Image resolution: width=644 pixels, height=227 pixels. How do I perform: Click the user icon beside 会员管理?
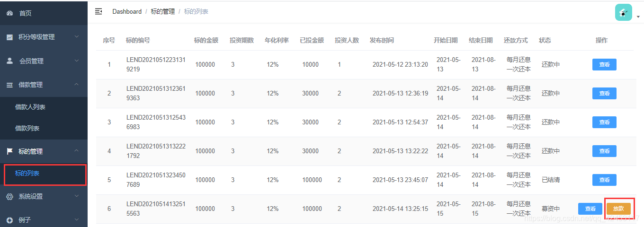[x=9, y=61]
